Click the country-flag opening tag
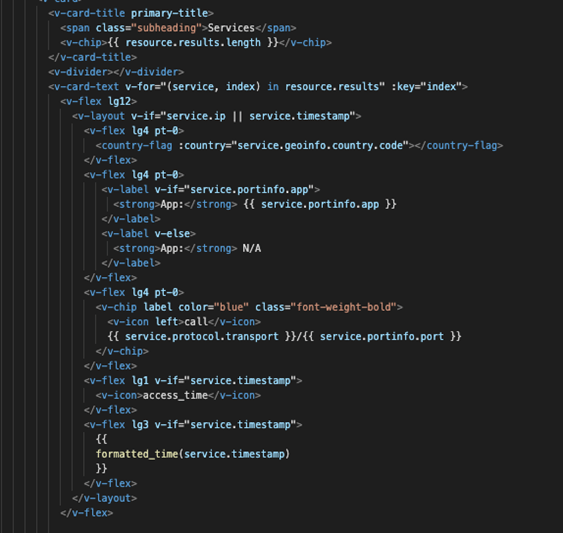Image resolution: width=563 pixels, height=533 pixels. [134, 145]
